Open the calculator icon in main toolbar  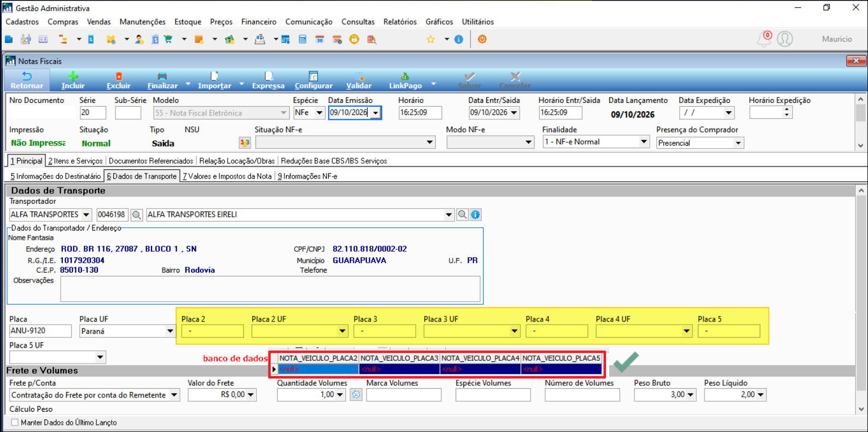[302, 39]
